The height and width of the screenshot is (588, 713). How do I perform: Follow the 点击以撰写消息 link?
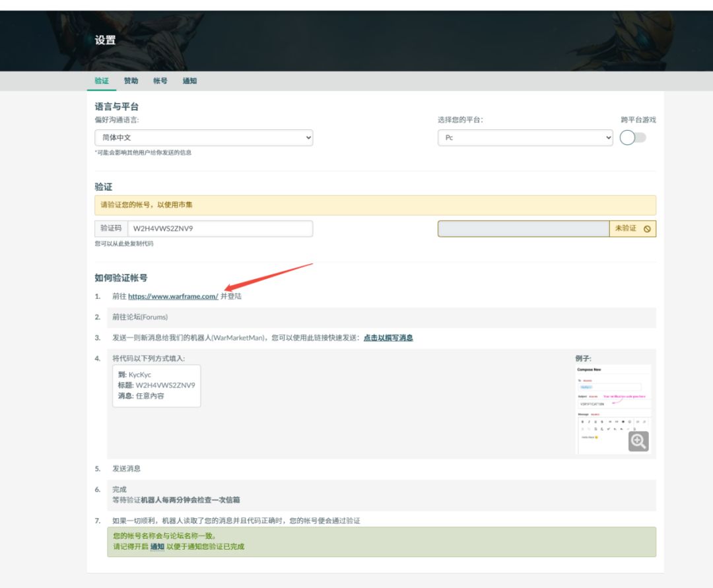tap(388, 338)
